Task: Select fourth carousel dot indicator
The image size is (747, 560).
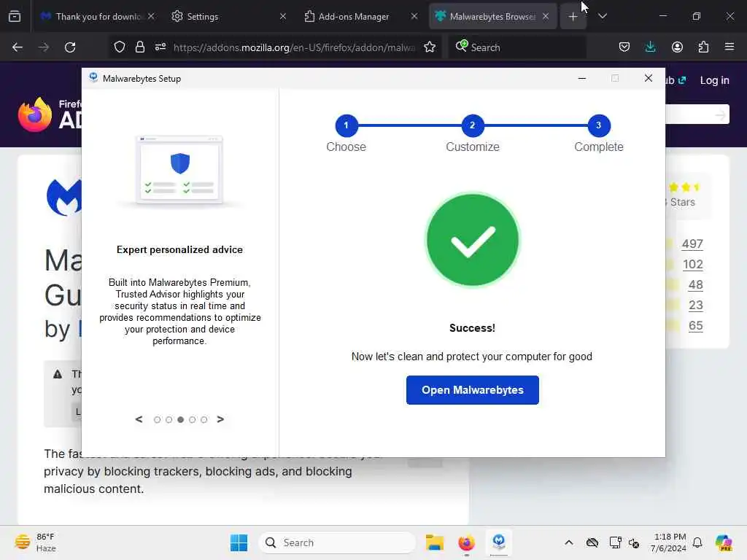Action: pyautogui.click(x=192, y=419)
